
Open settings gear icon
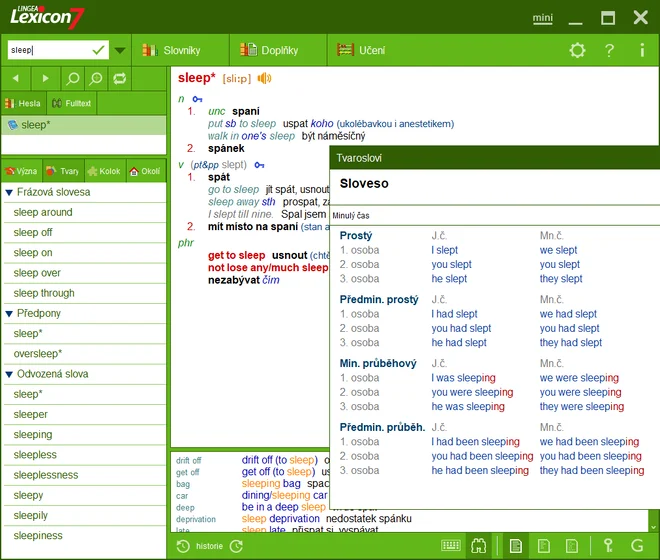tap(577, 50)
